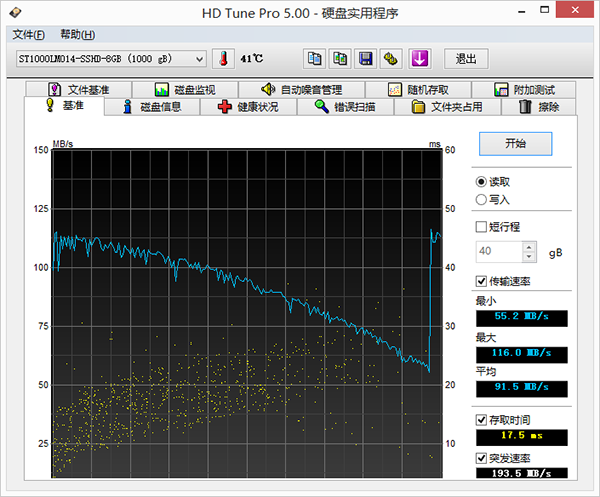Switch to the 磁盘信息 tab
The image size is (600, 497).
coord(152,107)
